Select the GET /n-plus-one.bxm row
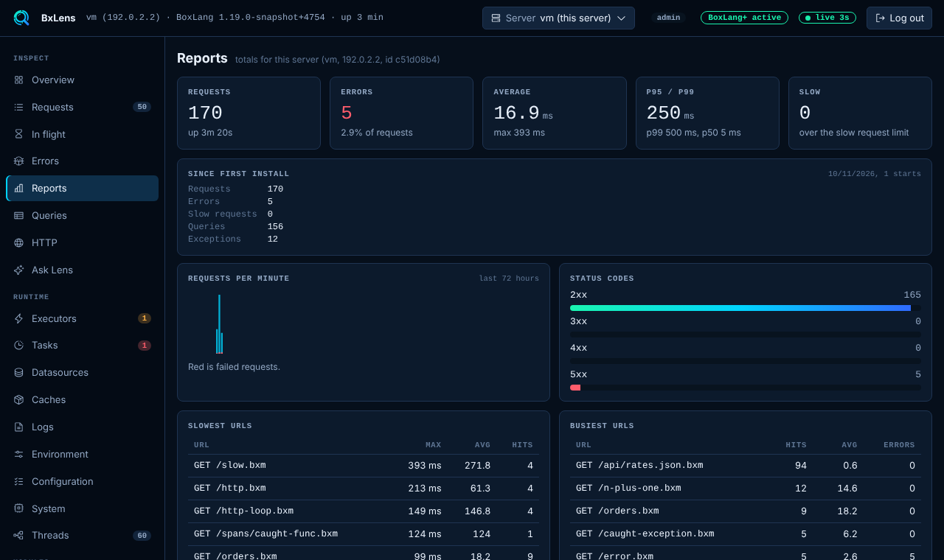The width and height of the screenshot is (944, 560). tap(746, 488)
